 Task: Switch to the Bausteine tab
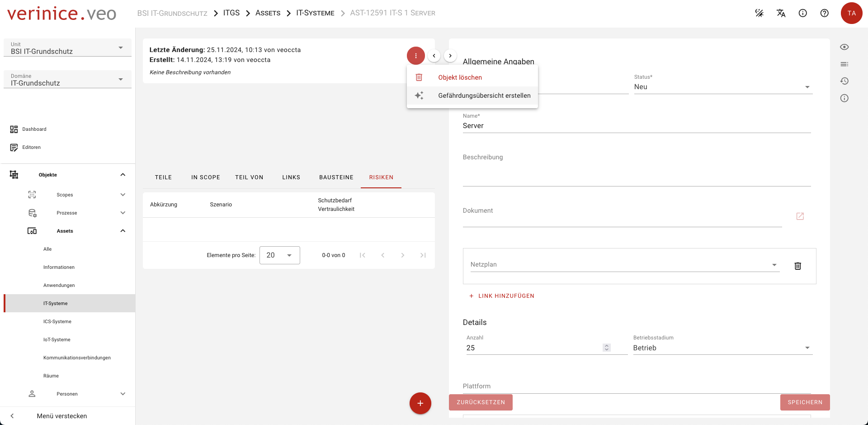pyautogui.click(x=336, y=177)
